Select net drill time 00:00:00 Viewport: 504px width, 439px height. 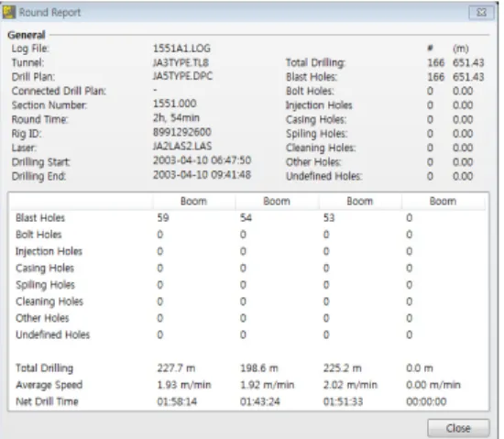click(426, 401)
